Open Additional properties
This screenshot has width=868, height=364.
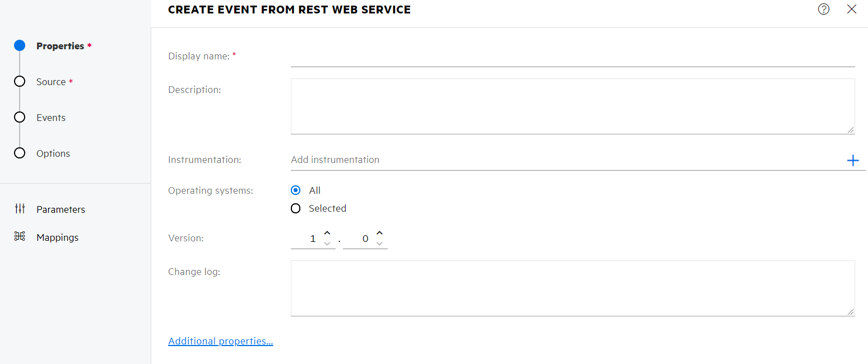220,340
